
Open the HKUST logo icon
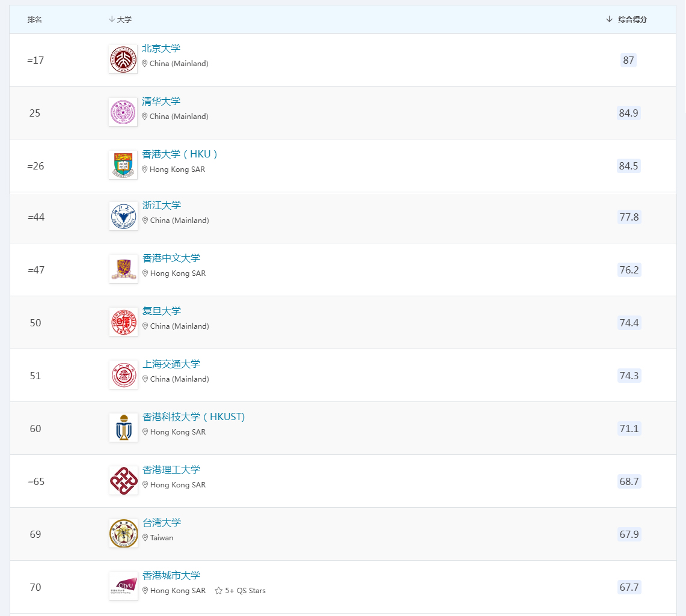point(123,428)
